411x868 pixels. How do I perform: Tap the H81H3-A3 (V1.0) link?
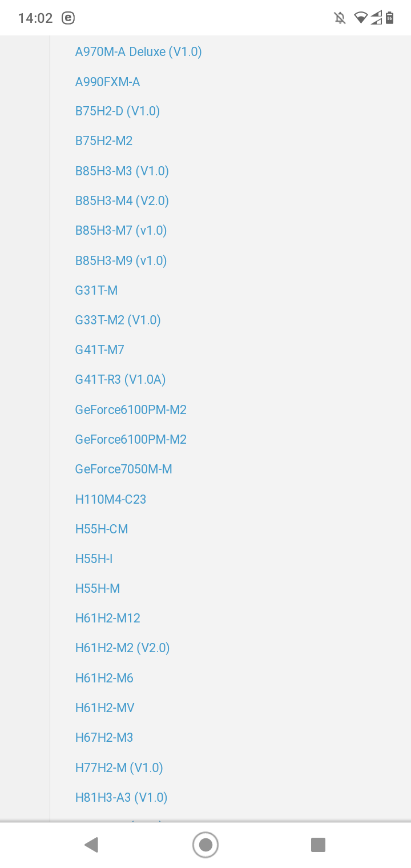point(122,797)
